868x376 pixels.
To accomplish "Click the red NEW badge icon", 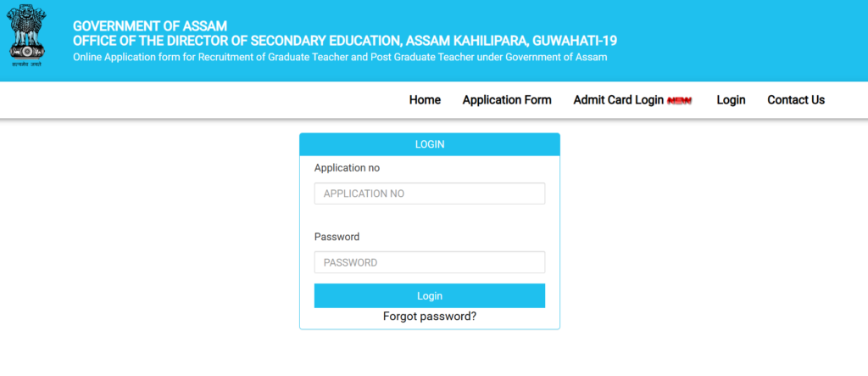I will click(x=679, y=100).
